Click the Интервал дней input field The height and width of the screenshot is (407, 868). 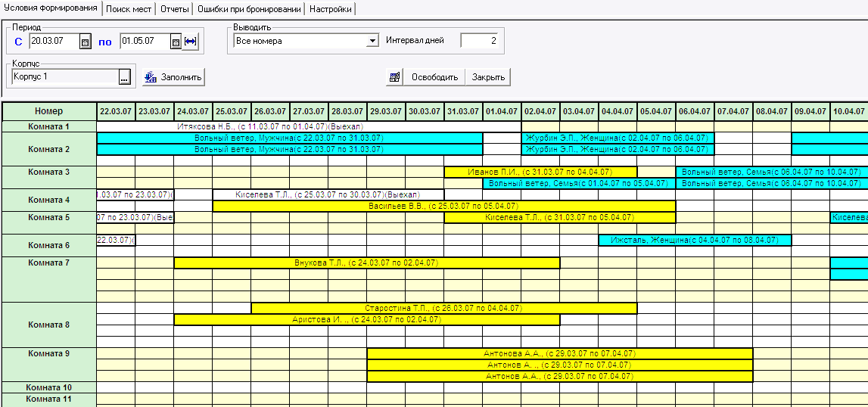pos(479,40)
